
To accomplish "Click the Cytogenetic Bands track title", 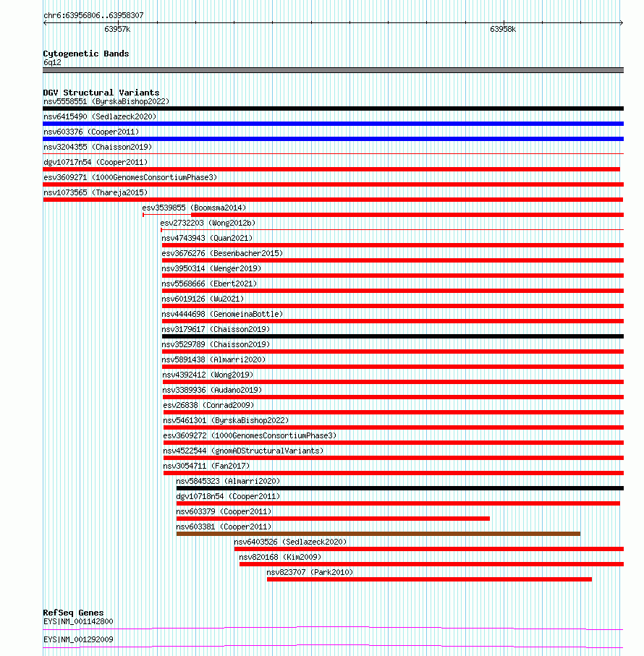I will (86, 54).
